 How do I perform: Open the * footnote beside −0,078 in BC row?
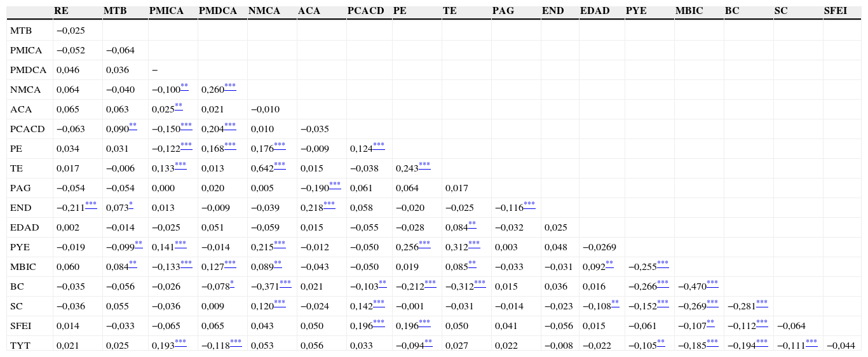click(x=232, y=283)
